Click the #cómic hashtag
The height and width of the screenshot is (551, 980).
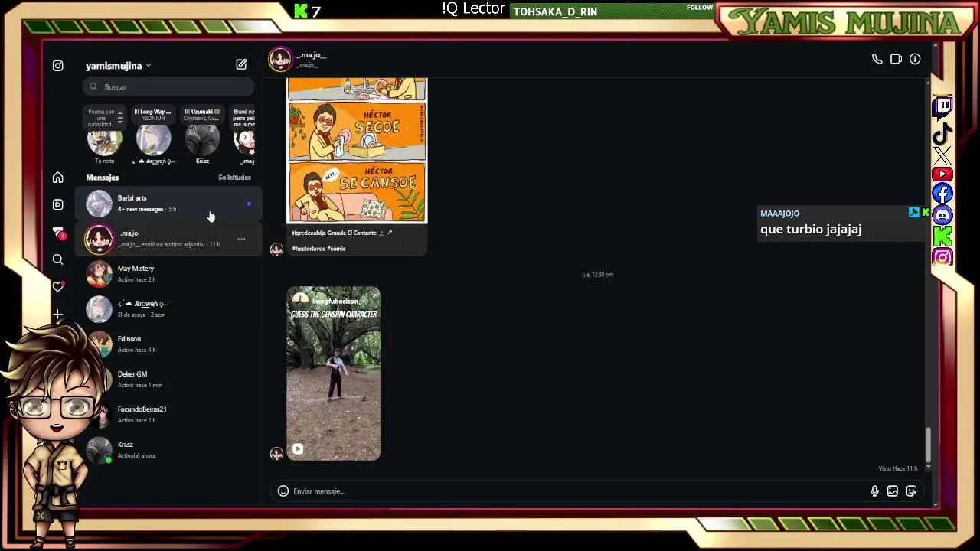336,249
